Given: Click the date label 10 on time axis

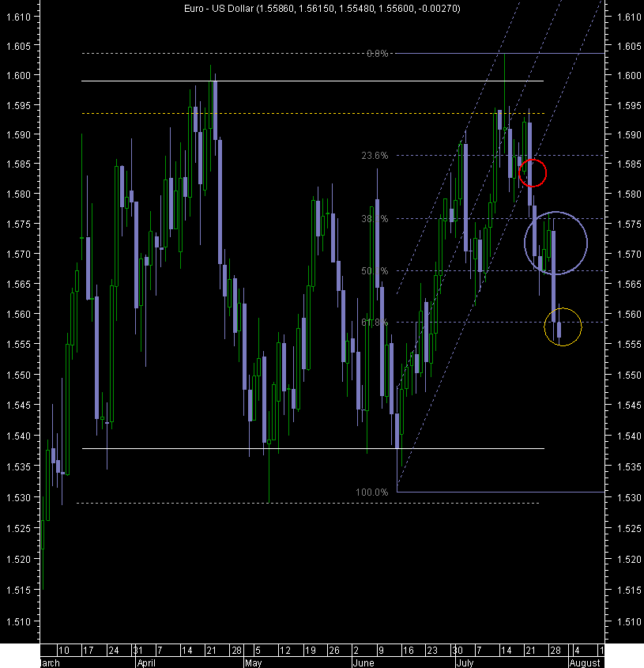Looking at the screenshot, I should click(x=63, y=651).
